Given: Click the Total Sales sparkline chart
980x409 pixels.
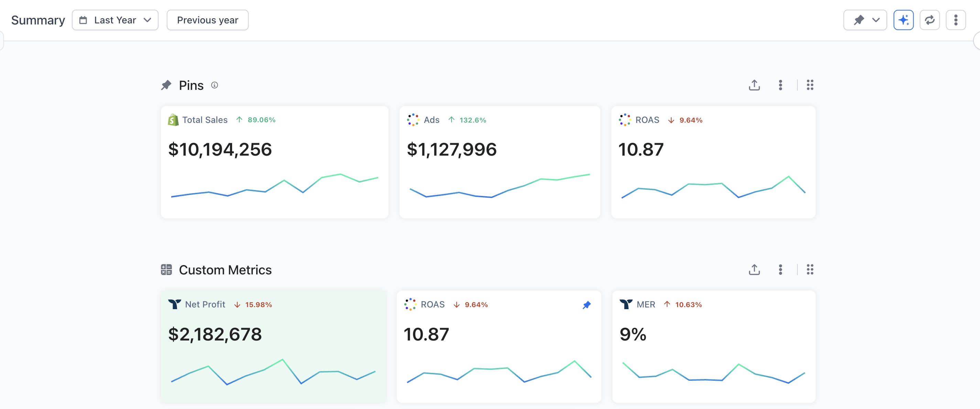Looking at the screenshot, I should click(x=275, y=186).
